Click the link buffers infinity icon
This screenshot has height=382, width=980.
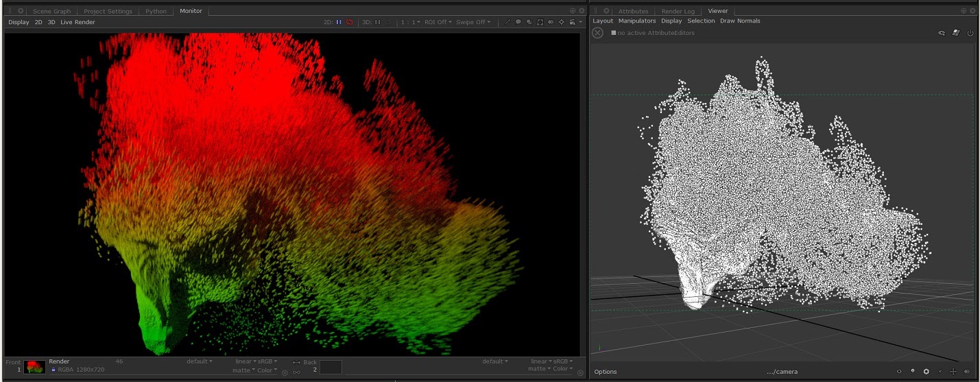pos(296,372)
